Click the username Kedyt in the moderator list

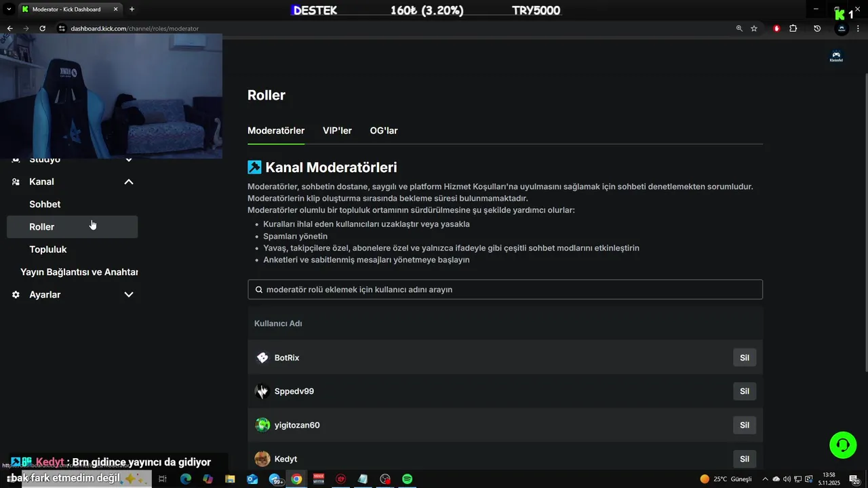(x=285, y=459)
